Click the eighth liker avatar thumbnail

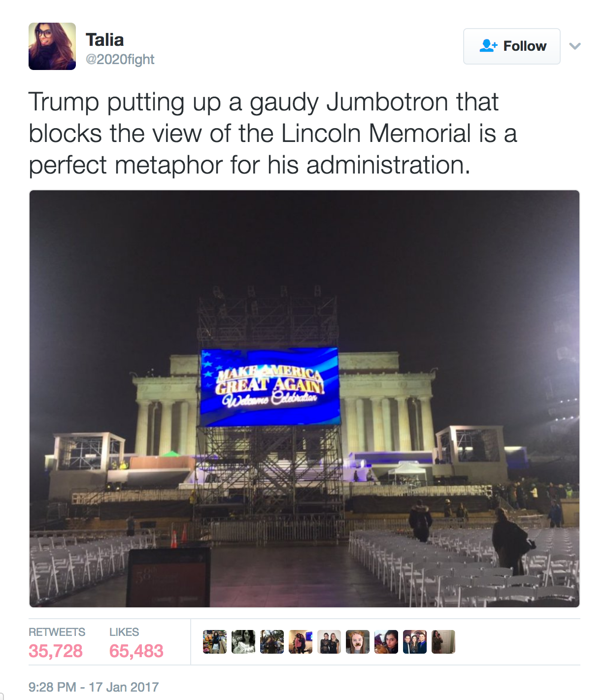pos(415,642)
